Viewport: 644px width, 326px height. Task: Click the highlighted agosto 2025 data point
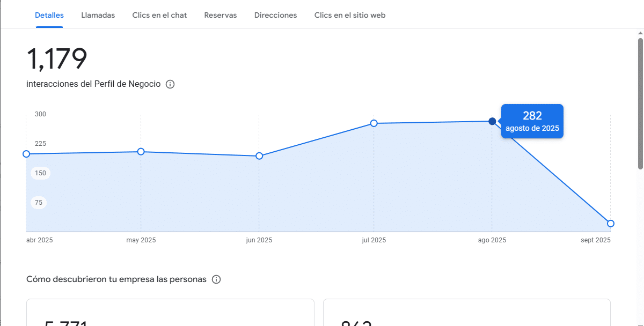point(492,121)
